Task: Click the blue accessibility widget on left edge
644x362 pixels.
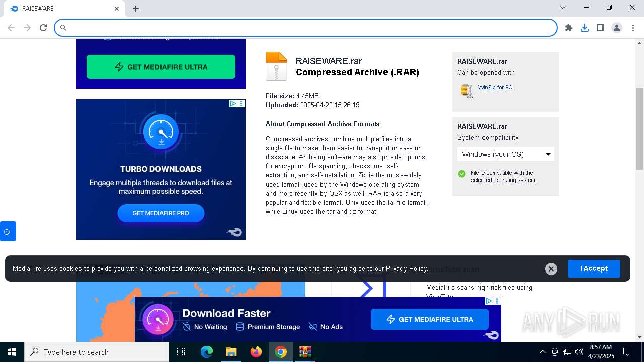Action: click(x=8, y=231)
